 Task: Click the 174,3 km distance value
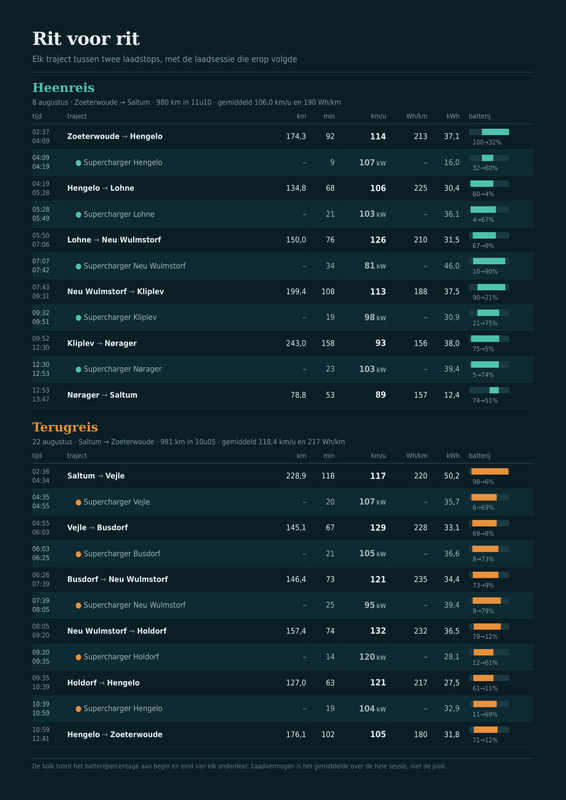point(296,137)
